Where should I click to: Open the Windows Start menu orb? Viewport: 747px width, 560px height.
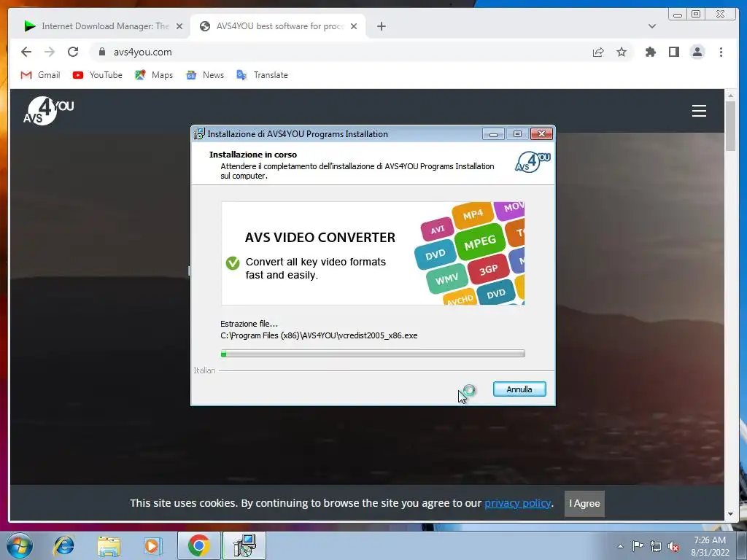(20, 545)
